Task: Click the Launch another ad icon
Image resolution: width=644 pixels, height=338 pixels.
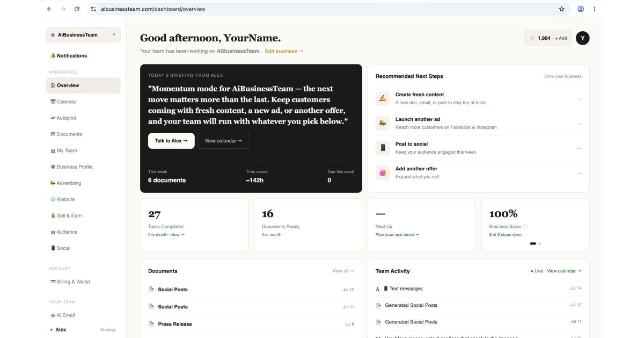Action: (x=383, y=123)
